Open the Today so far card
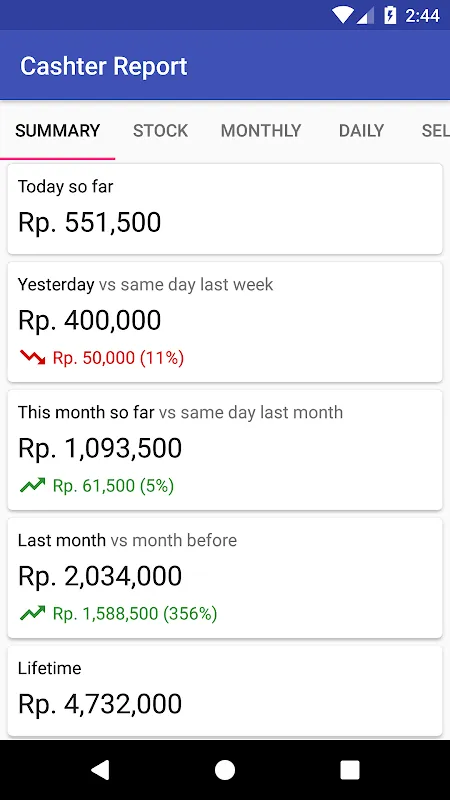The width and height of the screenshot is (450, 800). tap(225, 209)
